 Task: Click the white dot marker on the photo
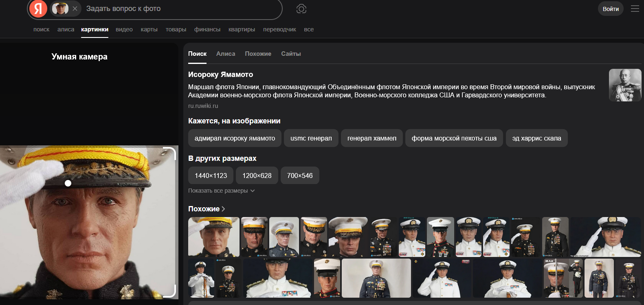coord(68,183)
